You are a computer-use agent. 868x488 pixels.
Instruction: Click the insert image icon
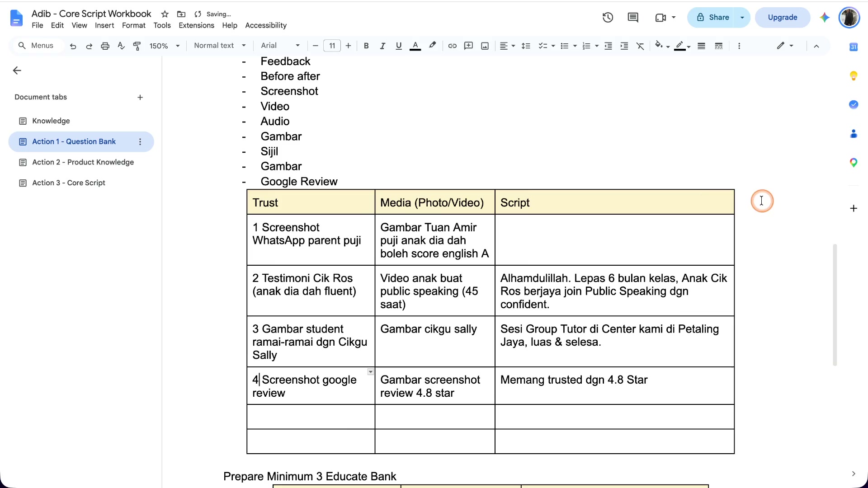485,46
